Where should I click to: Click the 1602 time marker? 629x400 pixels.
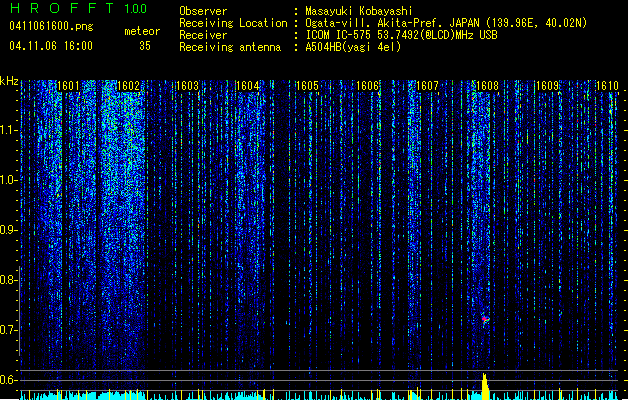coord(128,86)
